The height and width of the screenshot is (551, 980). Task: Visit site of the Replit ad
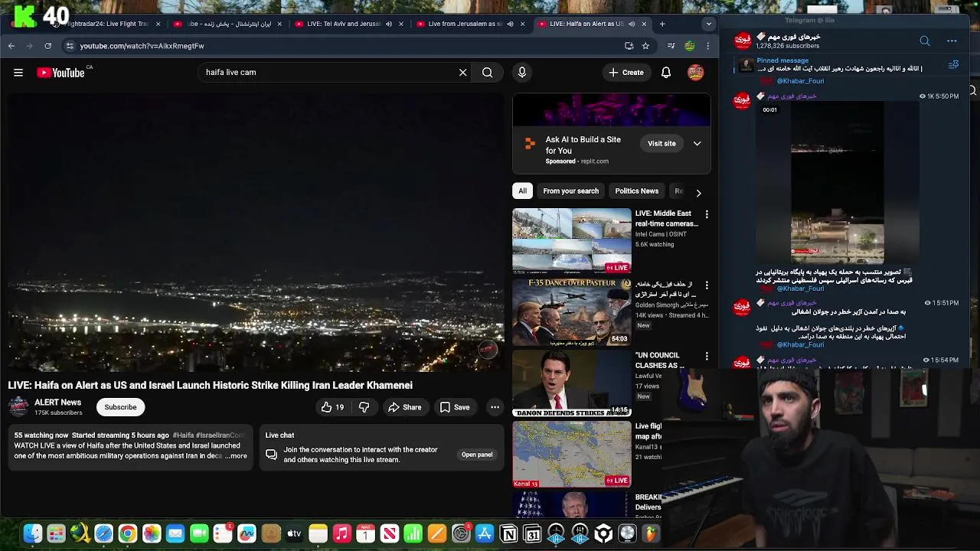(x=661, y=143)
